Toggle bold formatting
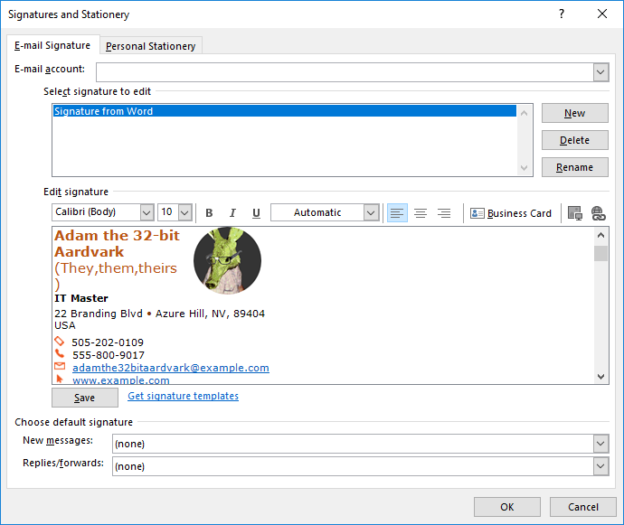Viewport: 624px width, 525px height. tap(209, 213)
